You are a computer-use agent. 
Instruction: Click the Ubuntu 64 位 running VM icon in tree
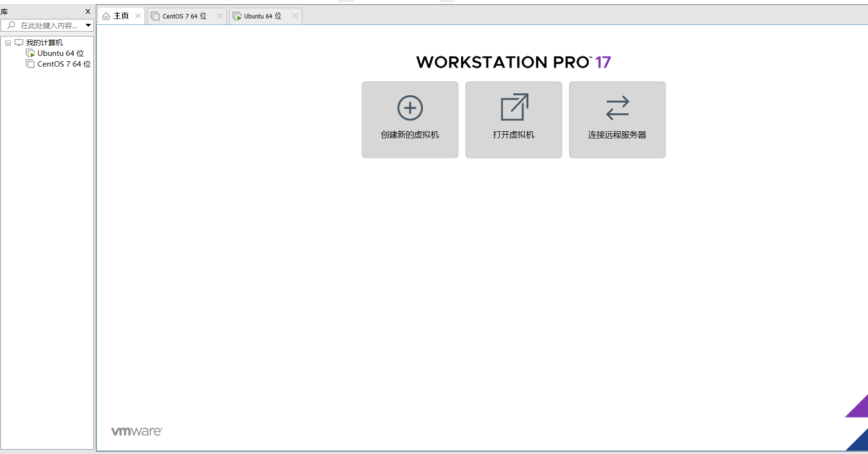tap(30, 53)
